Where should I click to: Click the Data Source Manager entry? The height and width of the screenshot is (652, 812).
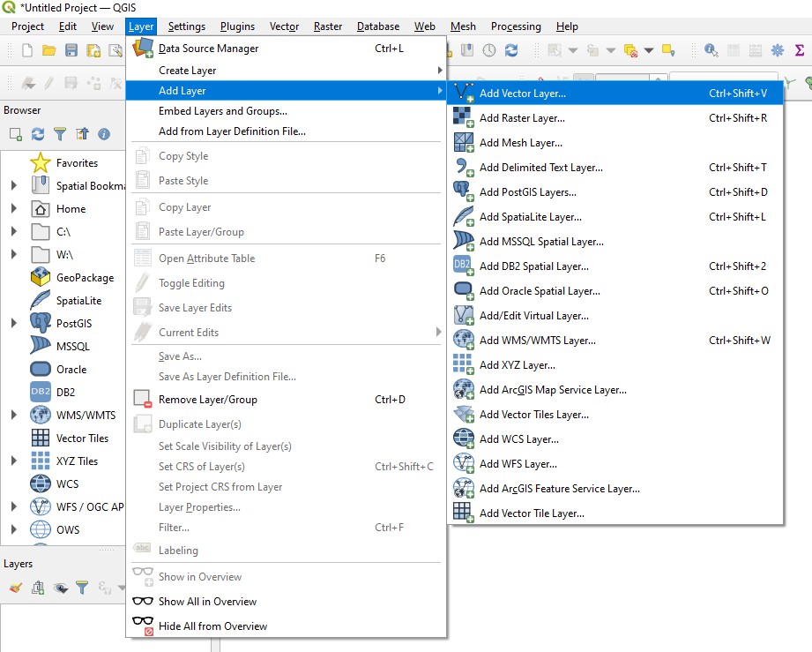click(207, 49)
